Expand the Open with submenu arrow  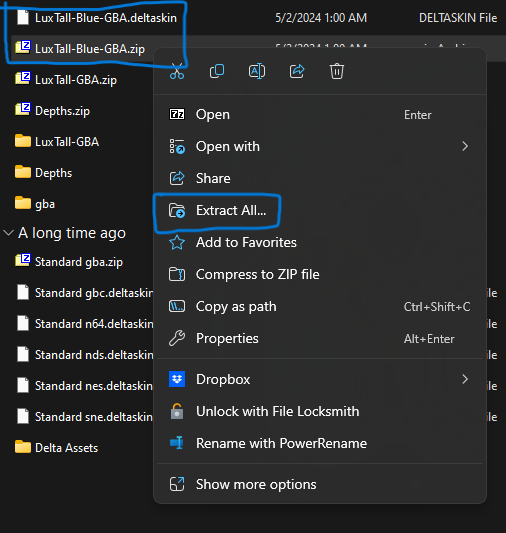465,146
